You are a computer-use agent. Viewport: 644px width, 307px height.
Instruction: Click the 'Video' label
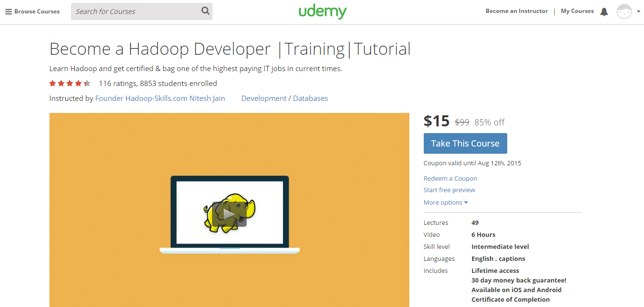click(x=432, y=234)
